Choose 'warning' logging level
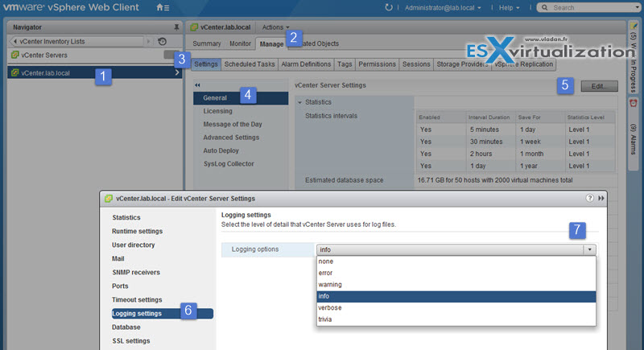Screen dimensions: 644x350 tap(456, 285)
